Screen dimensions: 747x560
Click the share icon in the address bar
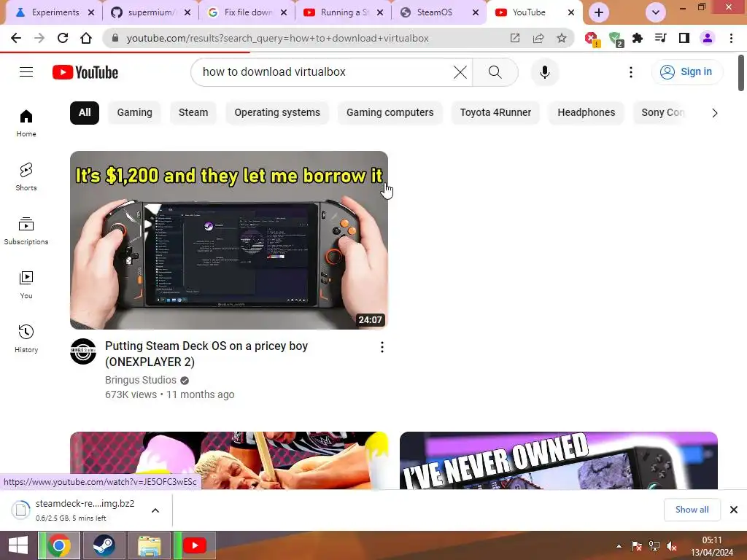tap(538, 38)
